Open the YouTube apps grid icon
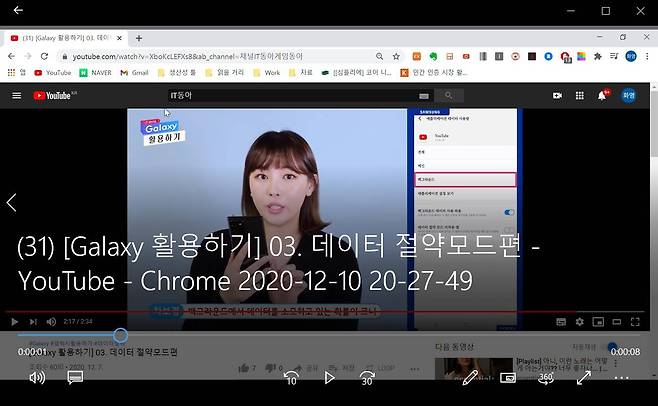Viewport: 658px width, 406px height. click(580, 96)
